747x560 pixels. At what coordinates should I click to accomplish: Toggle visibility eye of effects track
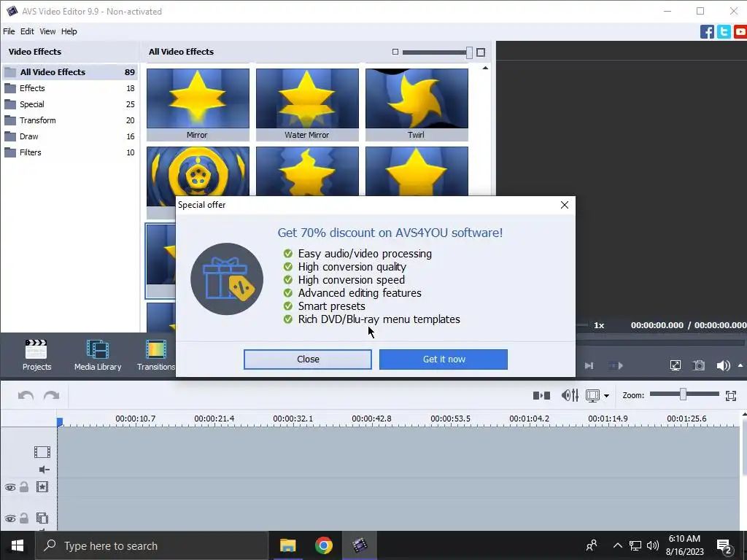click(x=10, y=487)
